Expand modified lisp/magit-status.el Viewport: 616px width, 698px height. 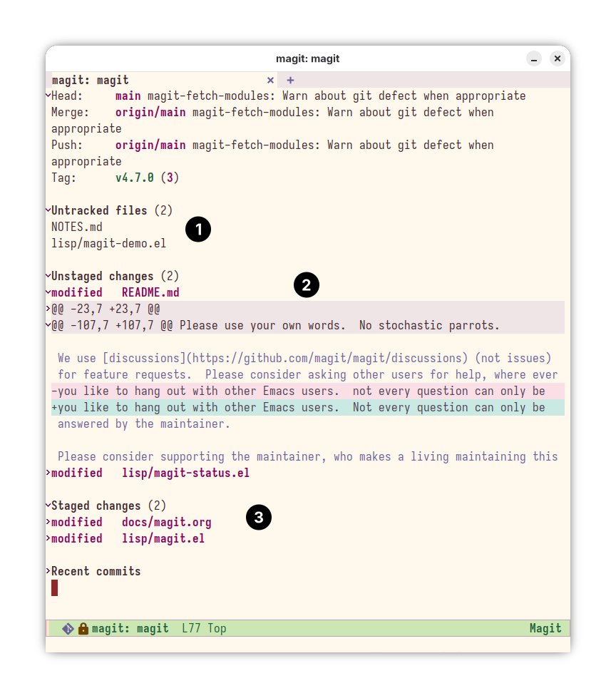48,472
